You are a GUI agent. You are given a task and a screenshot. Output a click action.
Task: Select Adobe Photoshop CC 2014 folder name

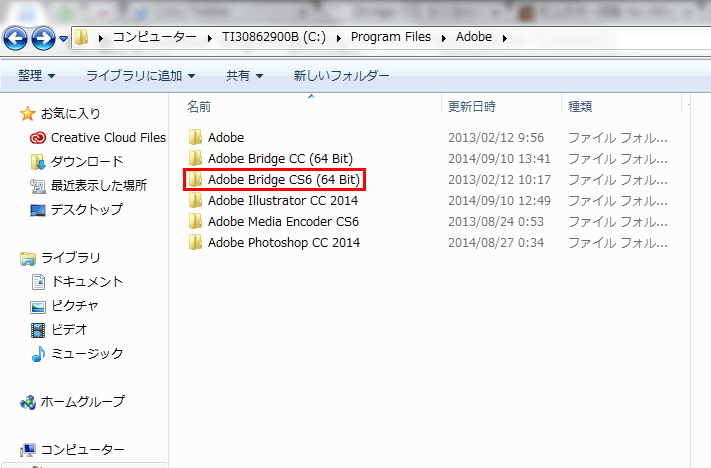point(284,243)
